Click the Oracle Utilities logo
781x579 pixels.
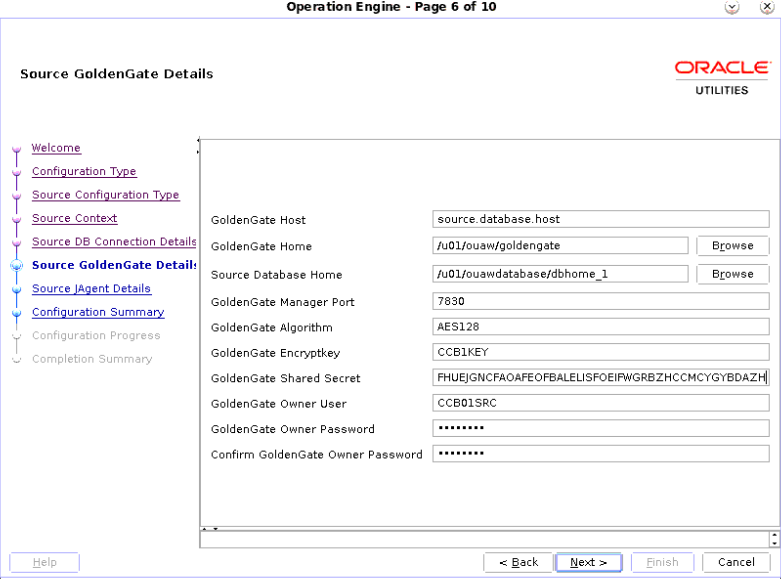tap(722, 78)
